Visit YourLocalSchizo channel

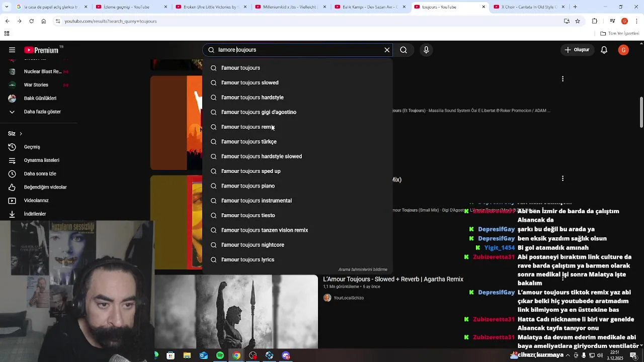[x=348, y=298]
